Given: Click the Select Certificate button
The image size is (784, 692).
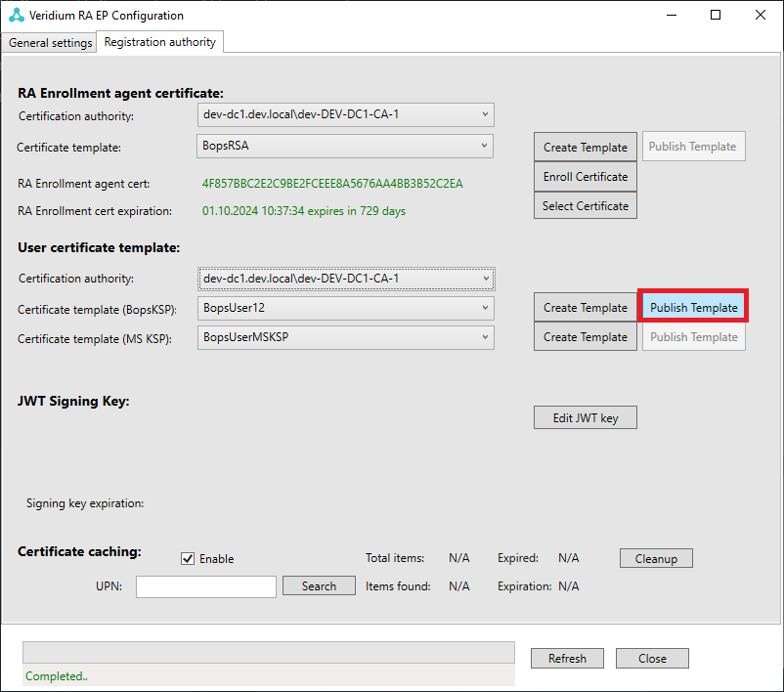Looking at the screenshot, I should point(585,206).
